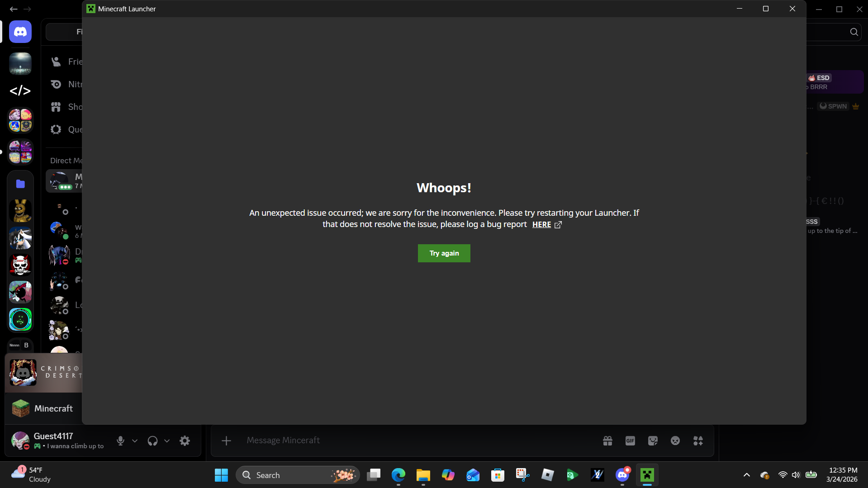
Task: Open the GIF picker
Action: point(630,441)
